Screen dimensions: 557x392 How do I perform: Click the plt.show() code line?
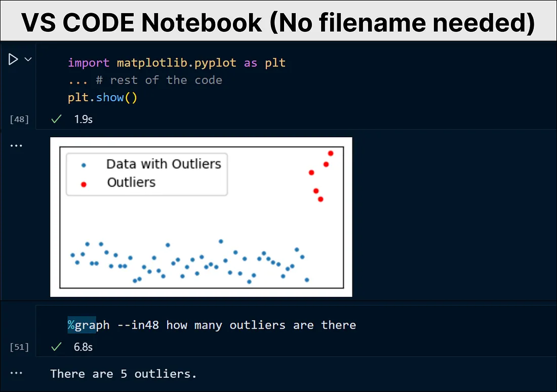click(x=102, y=97)
